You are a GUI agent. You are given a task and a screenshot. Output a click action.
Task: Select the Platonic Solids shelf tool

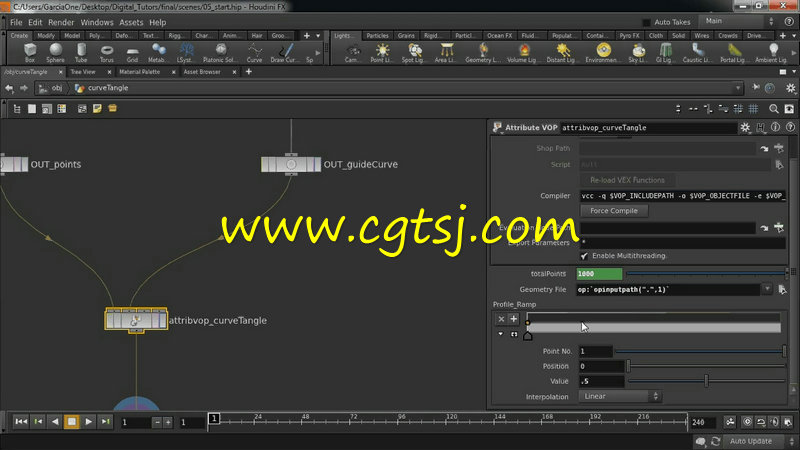click(220, 53)
